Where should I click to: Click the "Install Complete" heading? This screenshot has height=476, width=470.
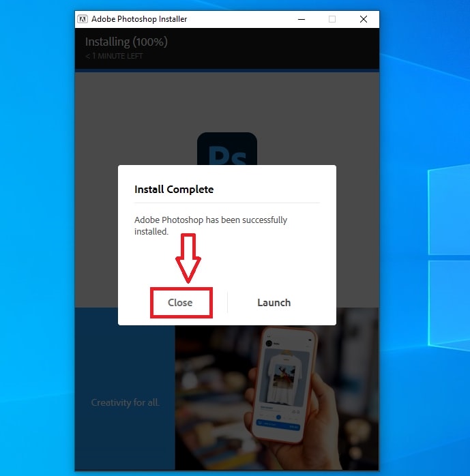click(x=174, y=190)
